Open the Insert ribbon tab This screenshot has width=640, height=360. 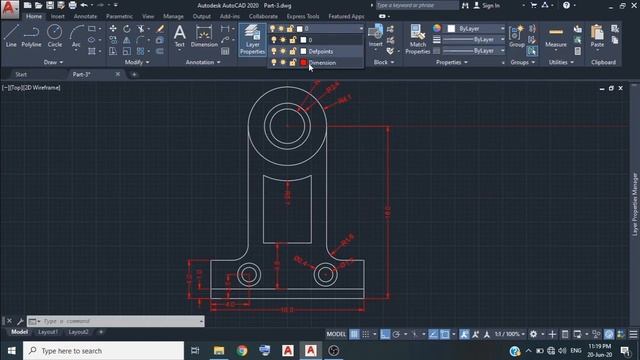tap(58, 16)
